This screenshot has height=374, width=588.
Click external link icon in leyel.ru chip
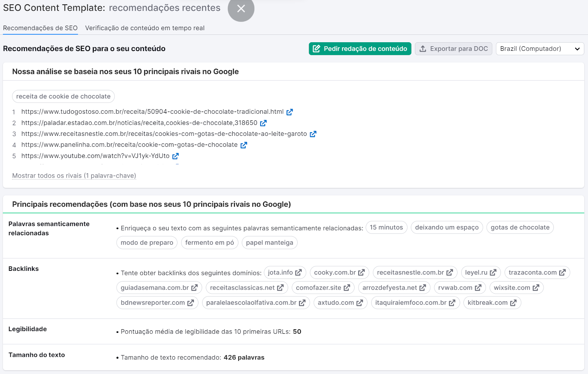click(x=493, y=272)
